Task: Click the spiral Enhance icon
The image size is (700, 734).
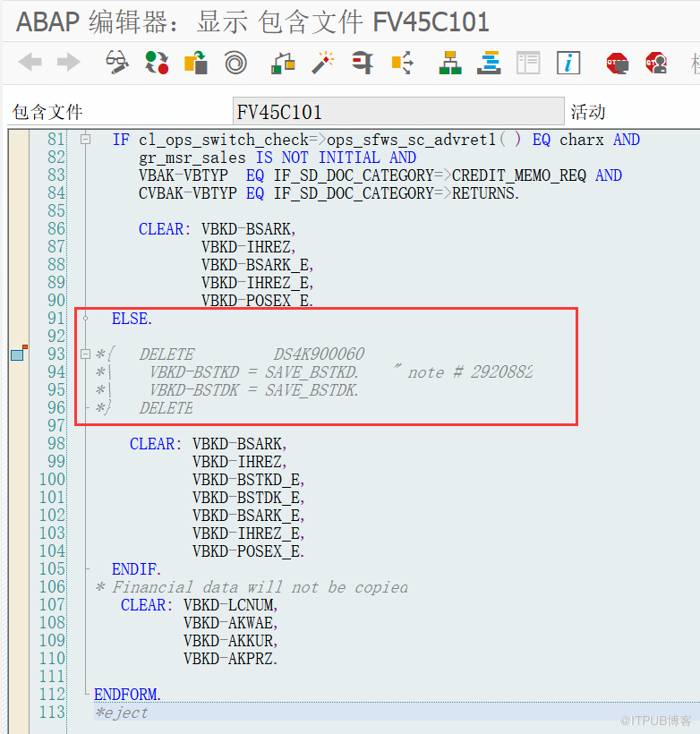Action: pyautogui.click(x=235, y=63)
